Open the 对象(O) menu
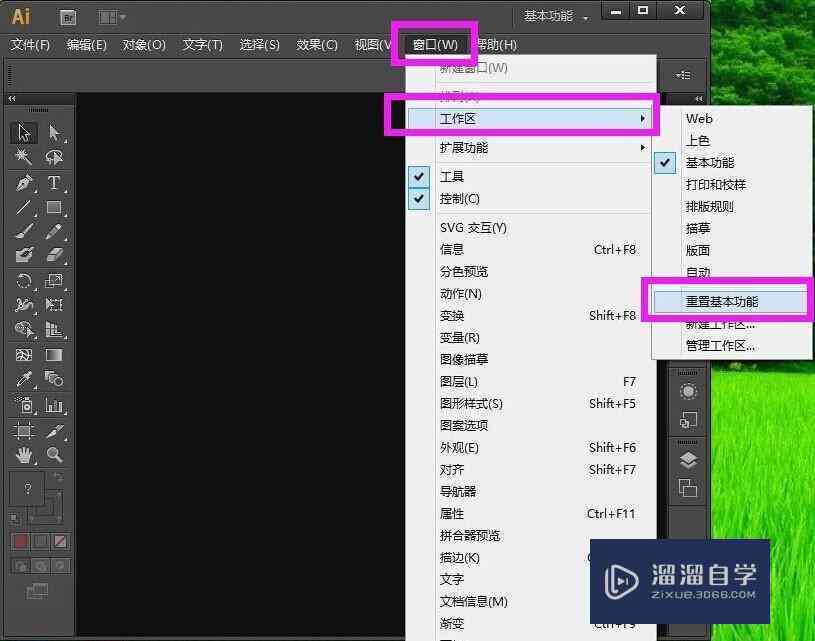This screenshot has height=641, width=815. [x=144, y=45]
